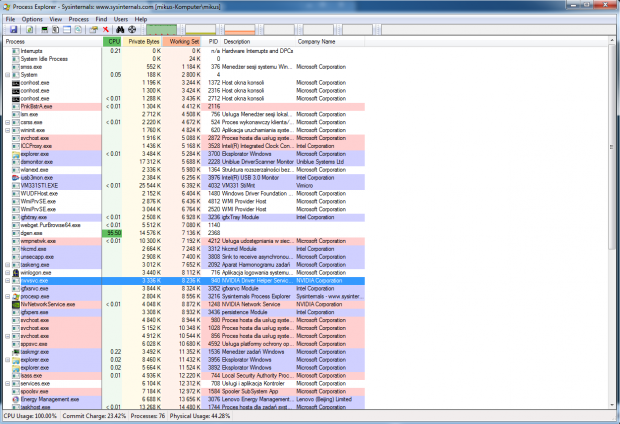
Task: Collapse the taskeng.exe tree node
Action: click(8, 265)
